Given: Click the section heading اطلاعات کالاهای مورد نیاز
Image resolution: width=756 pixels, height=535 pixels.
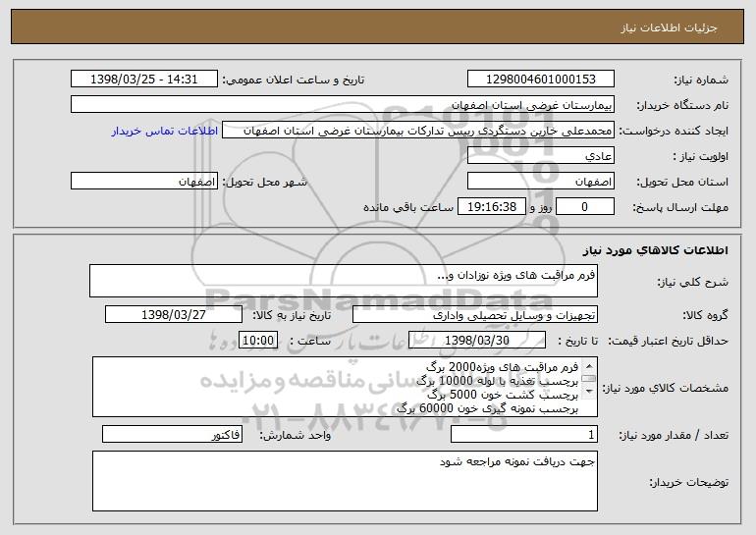Looking at the screenshot, I should [655, 250].
